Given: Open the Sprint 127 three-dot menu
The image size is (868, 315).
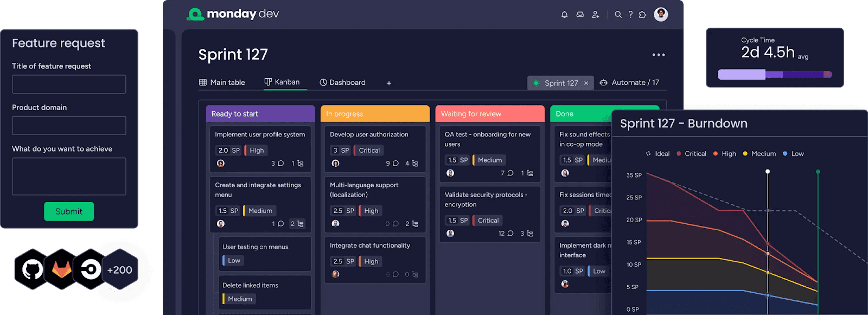Looking at the screenshot, I should (659, 55).
